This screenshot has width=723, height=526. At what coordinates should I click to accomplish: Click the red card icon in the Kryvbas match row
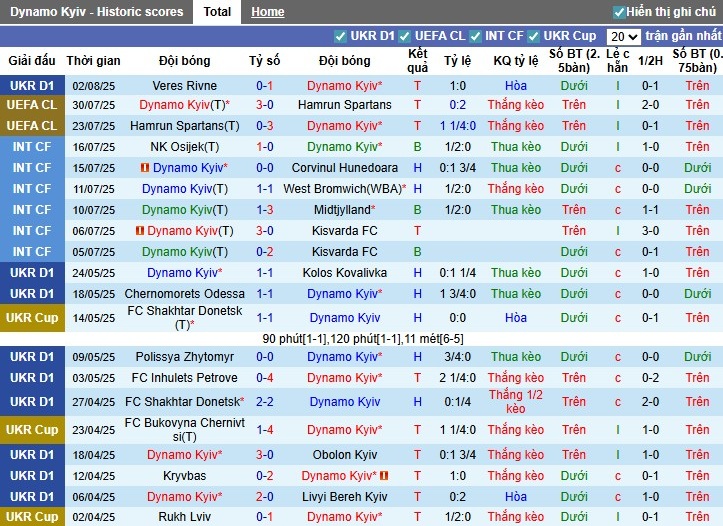pos(384,476)
